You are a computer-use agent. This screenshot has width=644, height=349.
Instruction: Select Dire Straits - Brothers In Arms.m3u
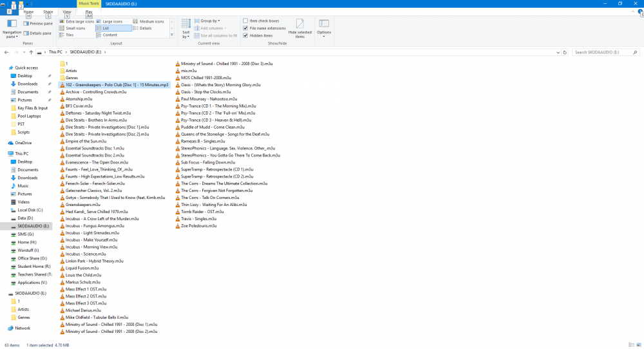click(96, 120)
